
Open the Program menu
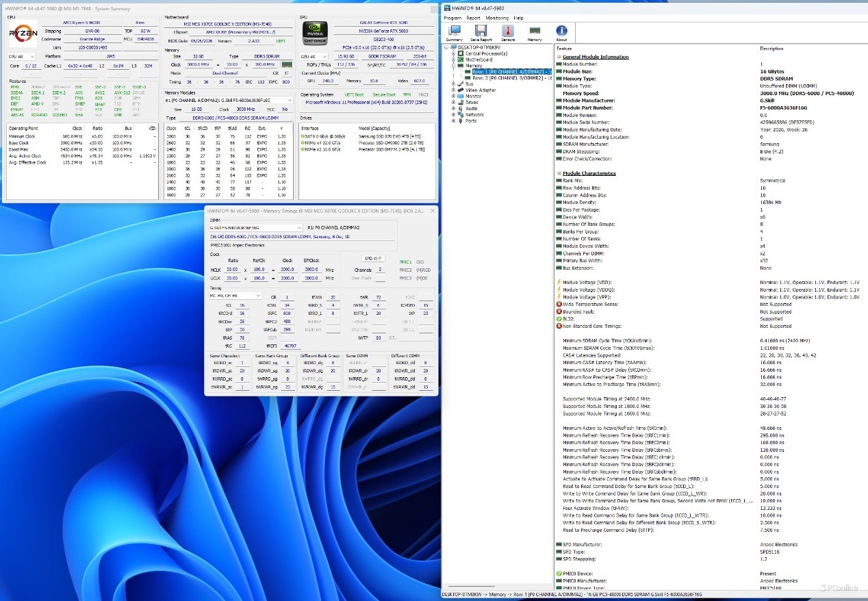(452, 18)
